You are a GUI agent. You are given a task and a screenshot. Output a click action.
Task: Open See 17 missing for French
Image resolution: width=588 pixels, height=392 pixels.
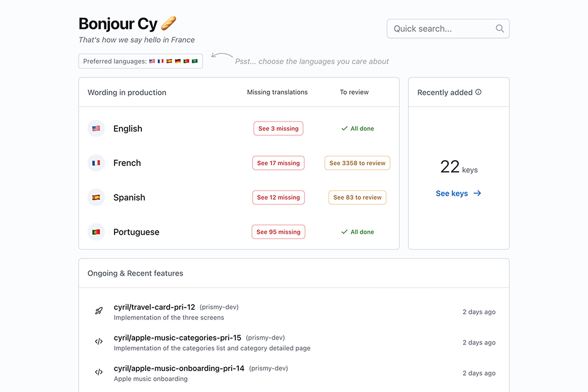click(278, 163)
